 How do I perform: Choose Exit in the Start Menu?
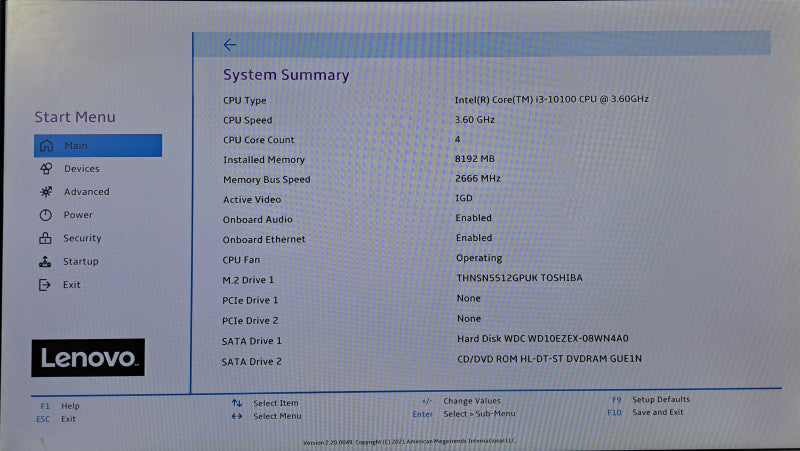[x=71, y=285]
